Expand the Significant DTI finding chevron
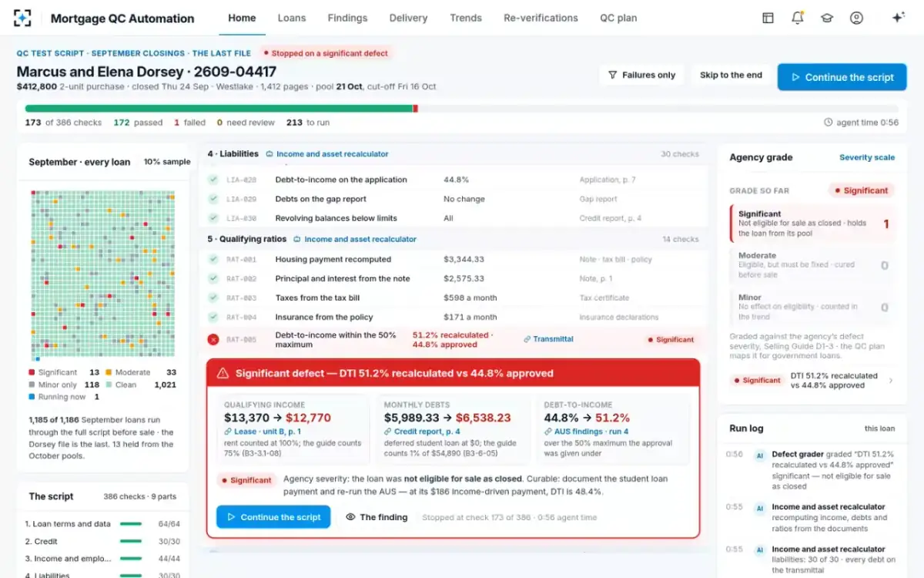This screenshot has width=924, height=578. point(891,380)
